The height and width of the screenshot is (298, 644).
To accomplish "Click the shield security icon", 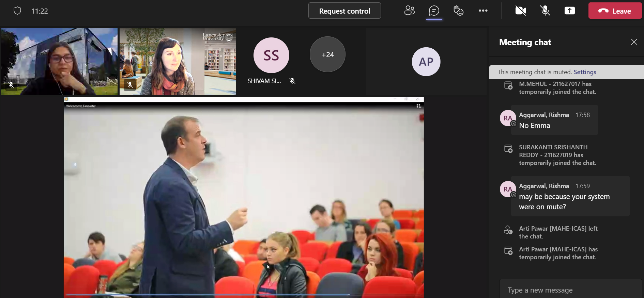I will point(17,11).
